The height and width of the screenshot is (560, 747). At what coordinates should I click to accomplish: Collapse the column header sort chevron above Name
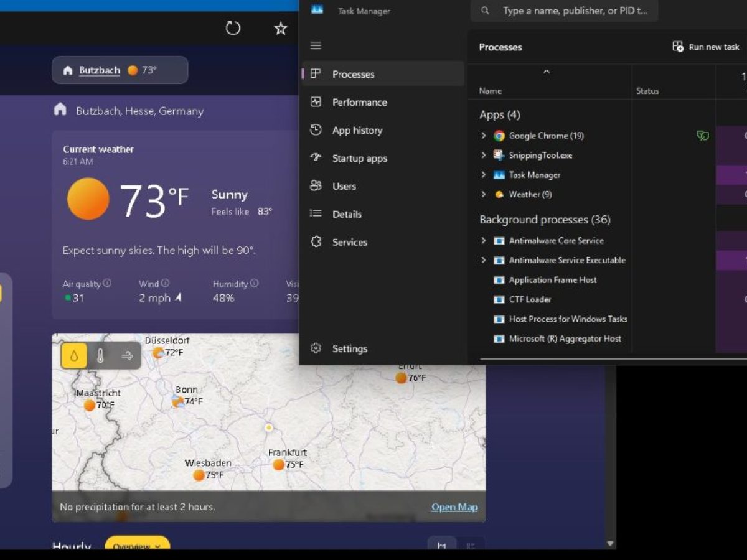[547, 72]
